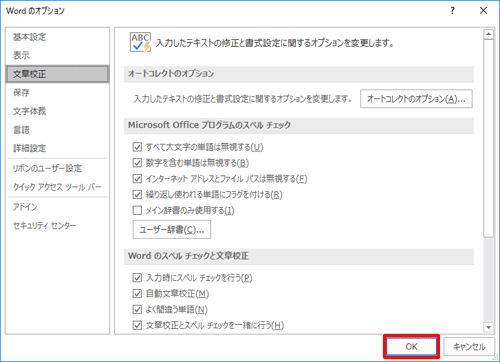Open クイック アクセス ツール バー category
The width and height of the screenshot is (500, 362).
pyautogui.click(x=57, y=187)
